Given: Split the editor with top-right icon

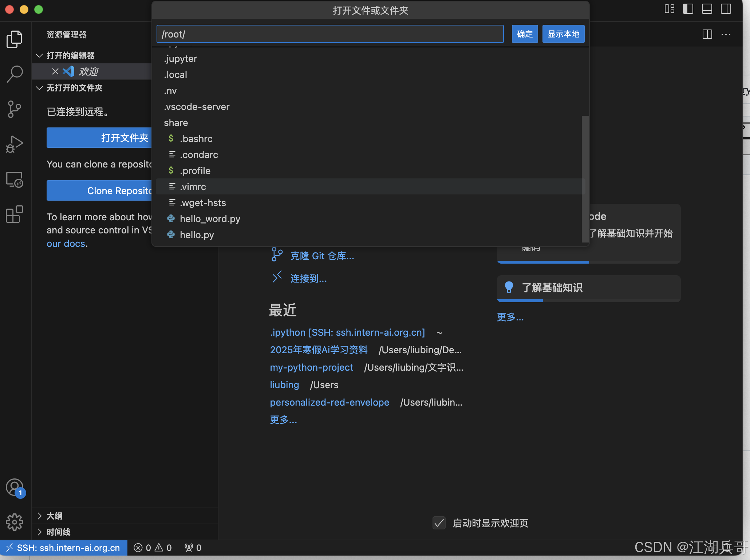Looking at the screenshot, I should (x=707, y=35).
